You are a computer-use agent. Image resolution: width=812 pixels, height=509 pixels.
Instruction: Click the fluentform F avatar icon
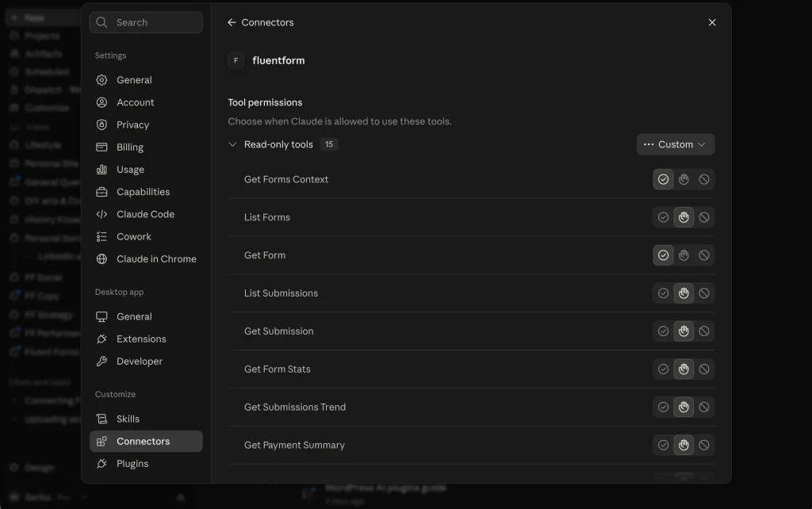(x=236, y=60)
